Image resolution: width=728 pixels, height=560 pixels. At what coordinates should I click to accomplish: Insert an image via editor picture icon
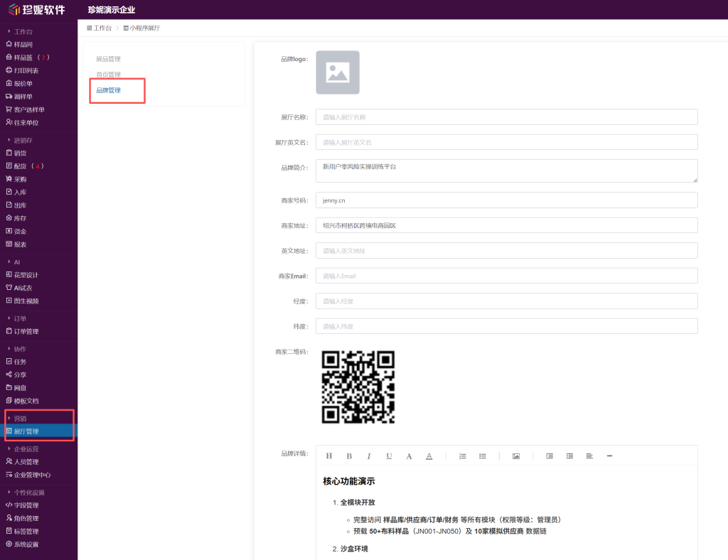pyautogui.click(x=516, y=456)
